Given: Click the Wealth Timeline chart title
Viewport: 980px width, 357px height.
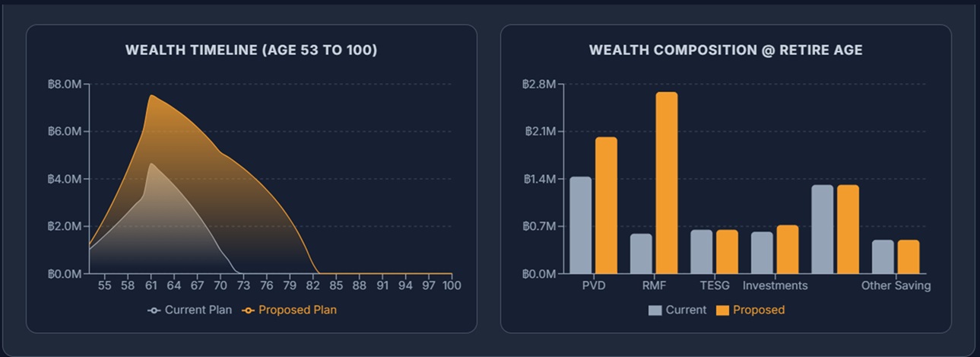Looking at the screenshot, I should click(251, 50).
